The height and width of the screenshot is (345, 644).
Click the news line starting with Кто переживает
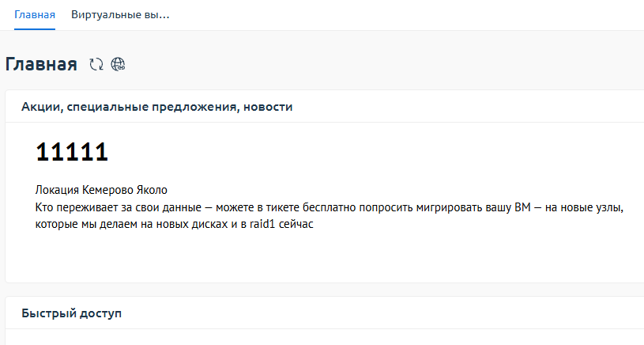330,207
